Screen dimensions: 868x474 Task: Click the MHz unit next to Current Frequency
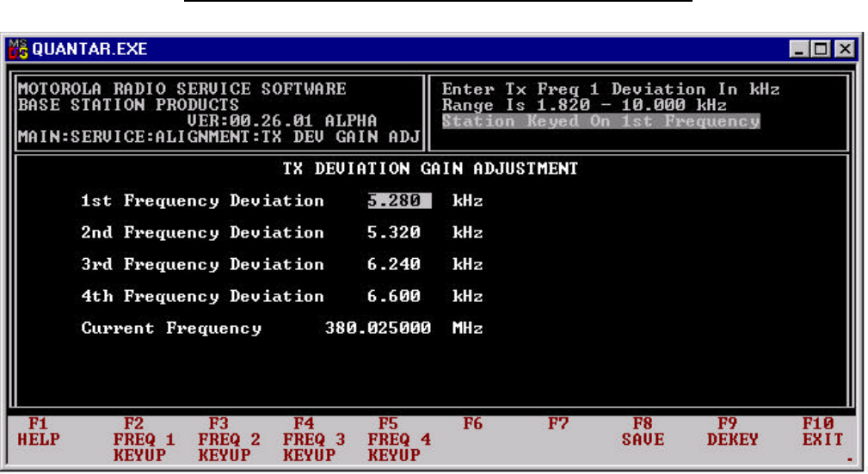pos(467,328)
